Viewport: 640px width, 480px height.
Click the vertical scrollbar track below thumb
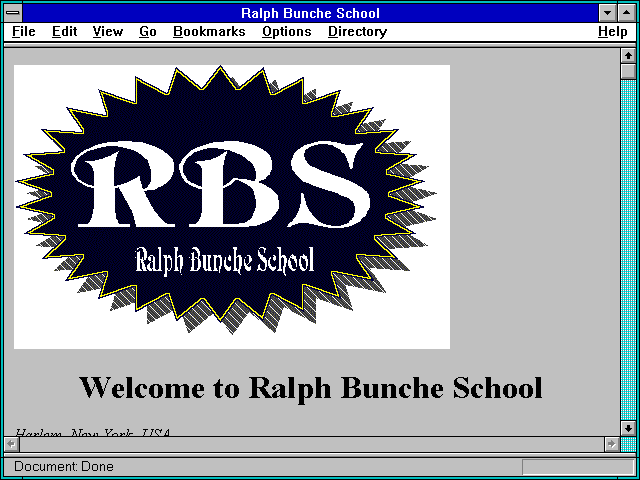(628, 250)
